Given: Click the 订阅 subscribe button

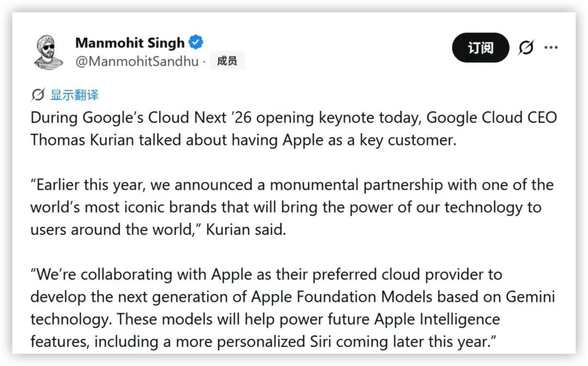Looking at the screenshot, I should [480, 47].
